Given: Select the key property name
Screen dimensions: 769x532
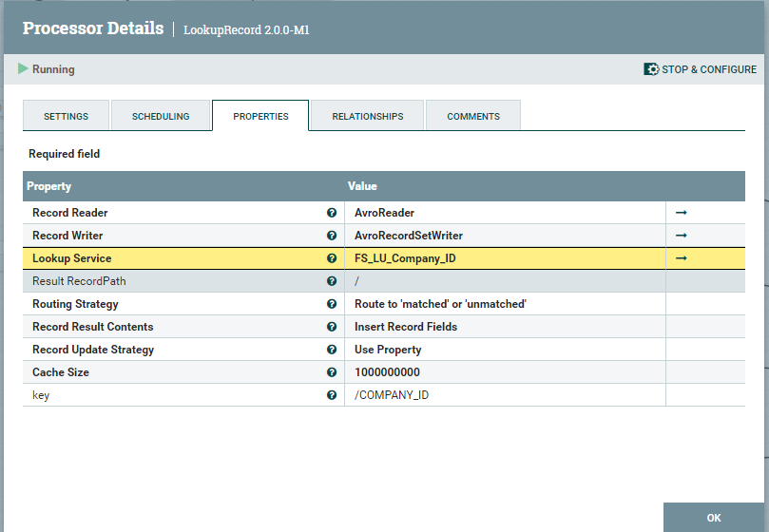Looking at the screenshot, I should click(x=41, y=395).
